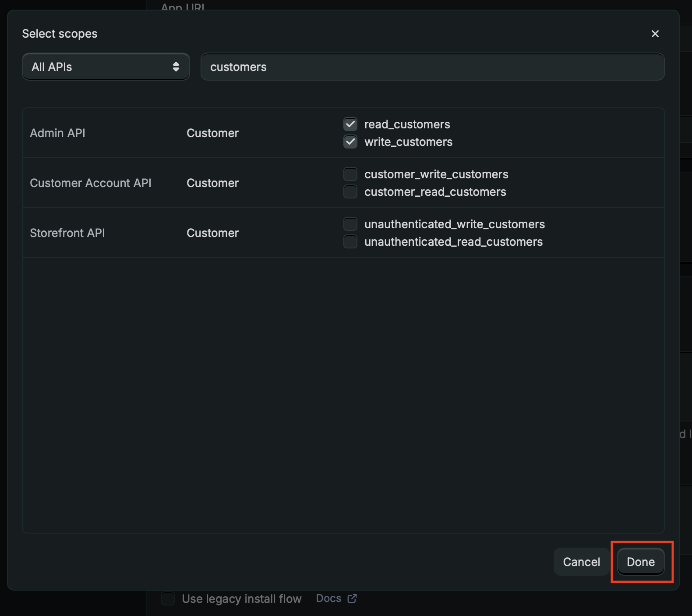Click the Customer cell in Storefront API row
692x616 pixels.
tap(212, 233)
